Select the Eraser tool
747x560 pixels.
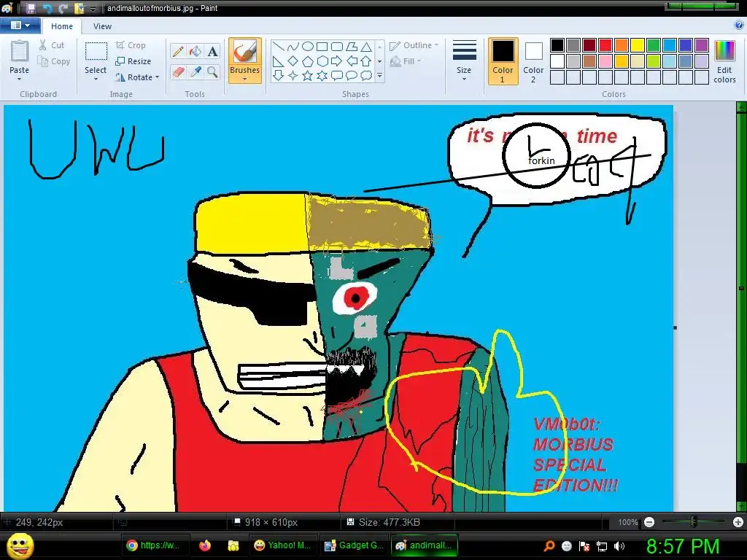click(178, 72)
